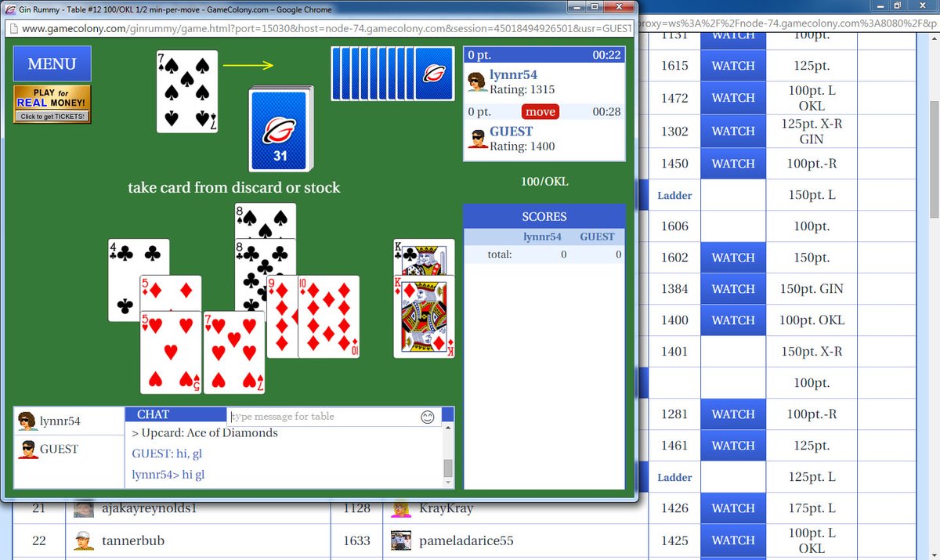The image size is (940, 560).
Task: Click the SCORES header
Action: (x=544, y=216)
